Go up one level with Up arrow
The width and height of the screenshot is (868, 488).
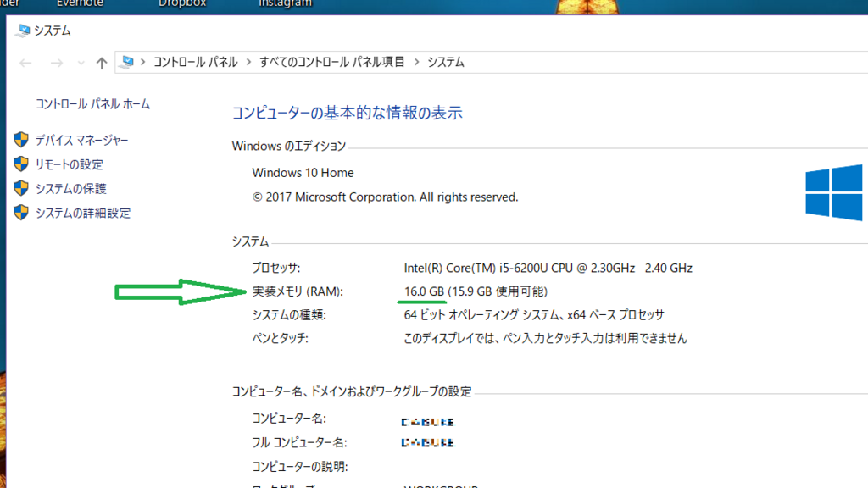coord(102,63)
